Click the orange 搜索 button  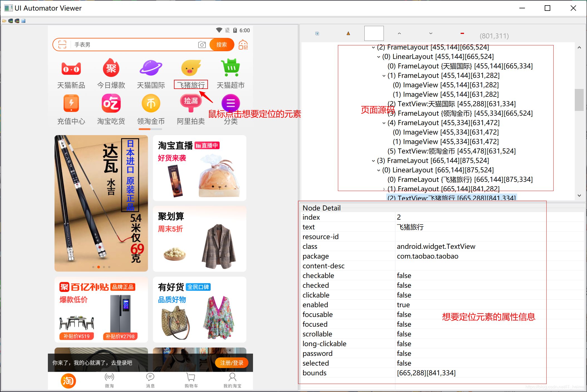tap(222, 44)
